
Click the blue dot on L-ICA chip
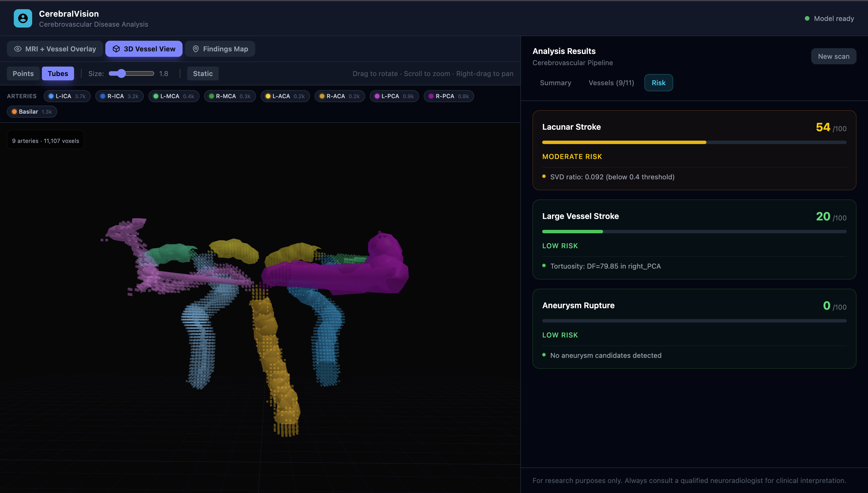coord(51,96)
